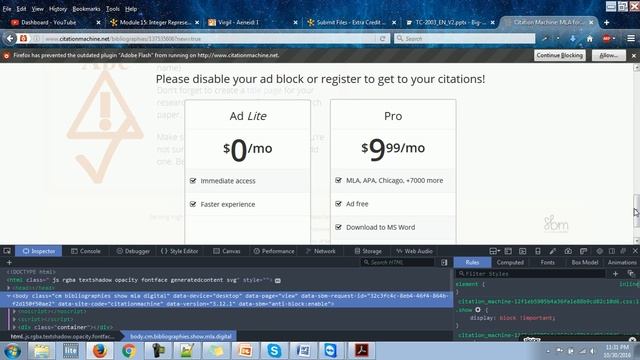Close the developer tools panel
This screenshot has width=640, height=360.
pos(635,251)
